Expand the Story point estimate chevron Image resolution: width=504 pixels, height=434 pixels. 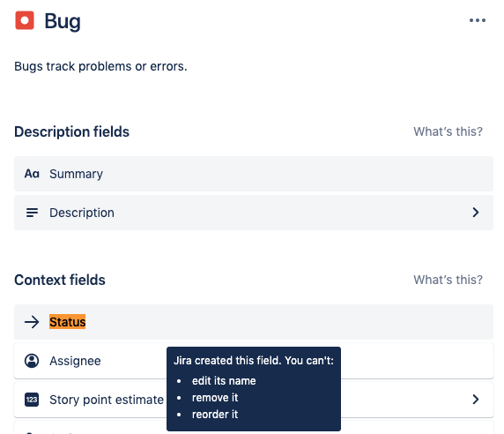pyautogui.click(x=476, y=400)
